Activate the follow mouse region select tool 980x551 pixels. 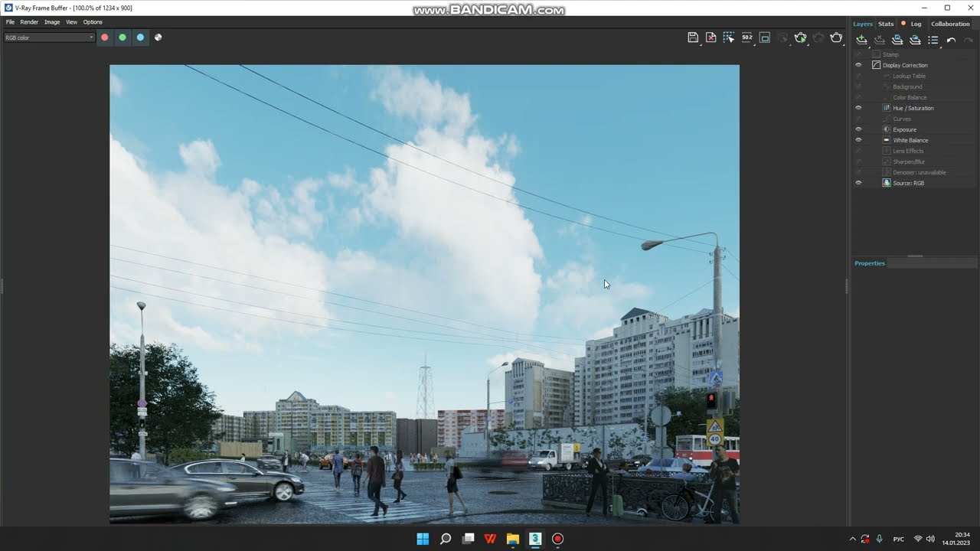pyautogui.click(x=729, y=37)
